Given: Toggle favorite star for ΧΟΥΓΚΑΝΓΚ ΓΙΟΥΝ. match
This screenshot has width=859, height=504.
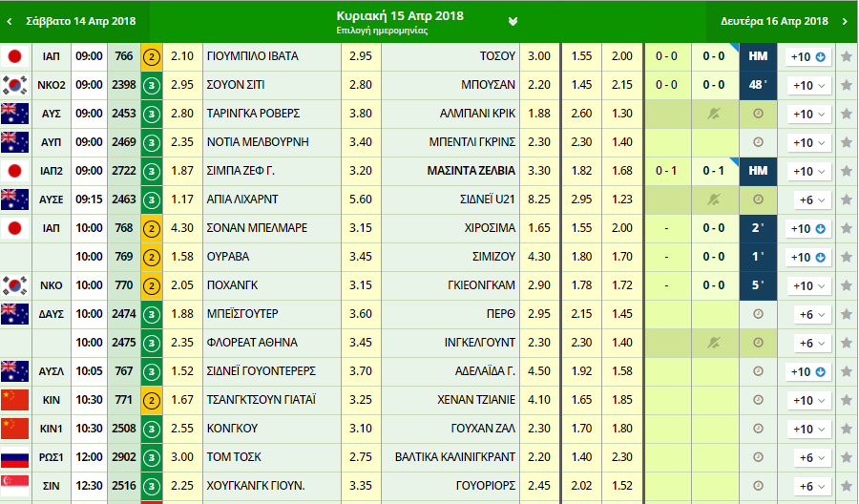Looking at the screenshot, I should [x=846, y=486].
